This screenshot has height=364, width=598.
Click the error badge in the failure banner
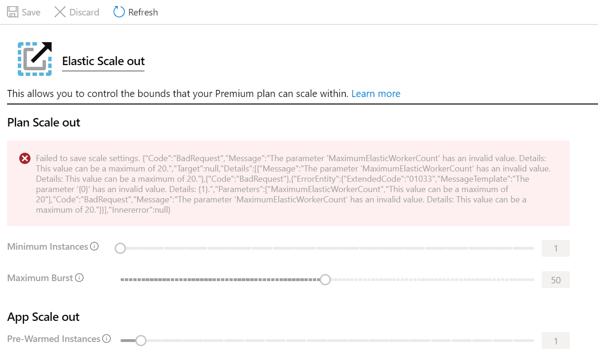click(25, 158)
